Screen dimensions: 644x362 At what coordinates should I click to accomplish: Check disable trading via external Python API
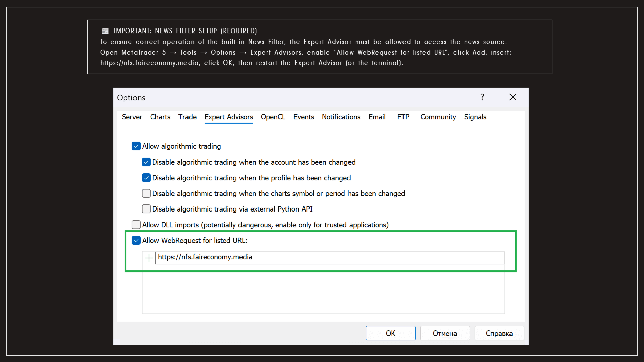(146, 209)
